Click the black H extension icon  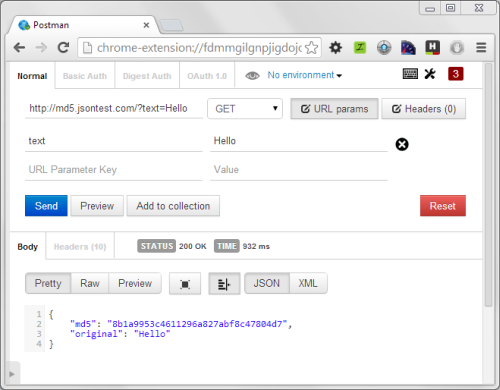tap(432, 47)
